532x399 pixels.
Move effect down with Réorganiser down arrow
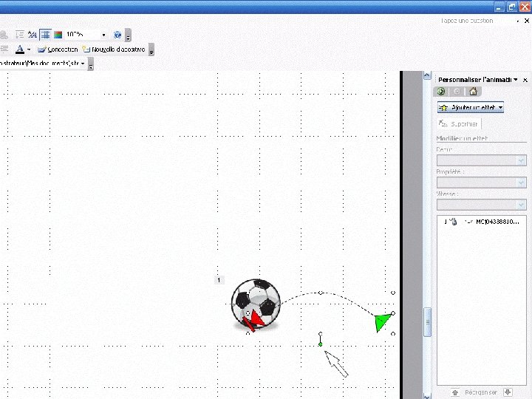[508, 392]
